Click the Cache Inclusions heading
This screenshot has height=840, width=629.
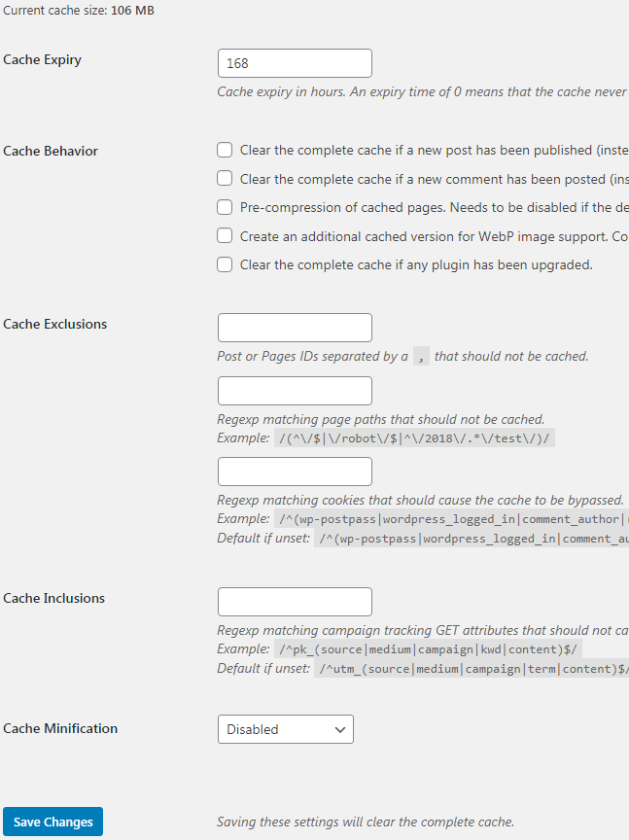pos(52,597)
